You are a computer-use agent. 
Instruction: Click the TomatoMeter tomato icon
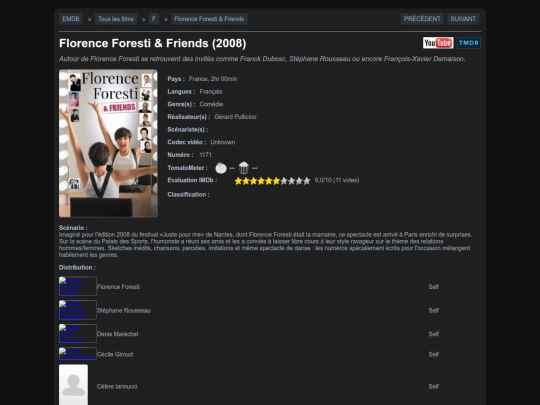pos(221,168)
